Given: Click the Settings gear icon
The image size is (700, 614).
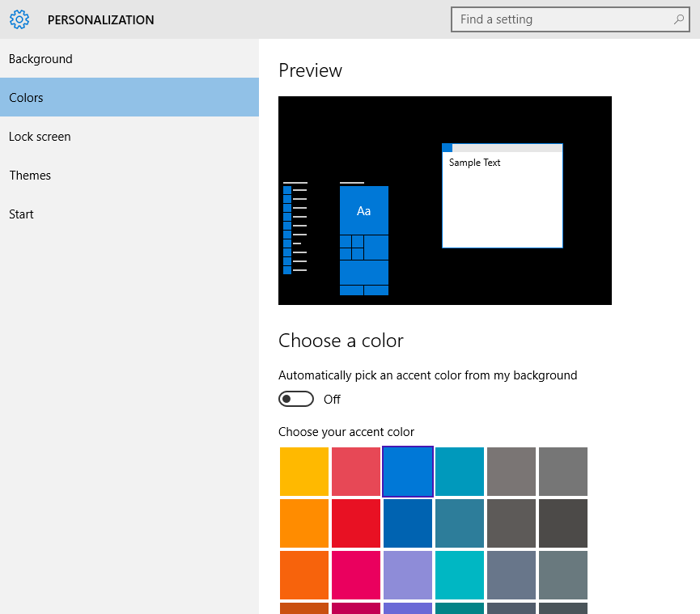Looking at the screenshot, I should [x=19, y=19].
